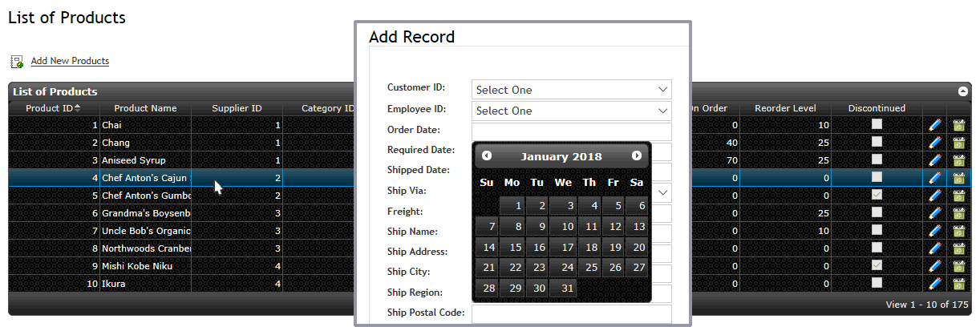The width and height of the screenshot is (980, 327).
Task: Open edit for the Ikura row
Action: click(934, 284)
